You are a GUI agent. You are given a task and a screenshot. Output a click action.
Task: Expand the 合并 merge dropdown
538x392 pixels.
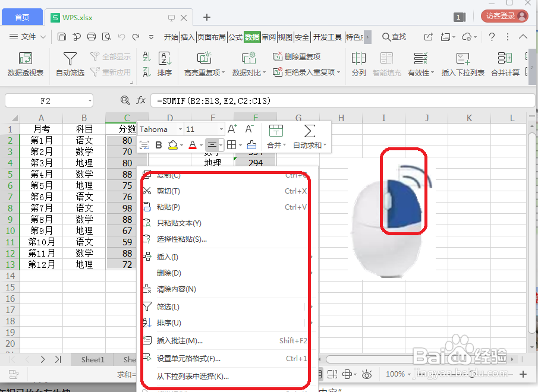[284, 146]
